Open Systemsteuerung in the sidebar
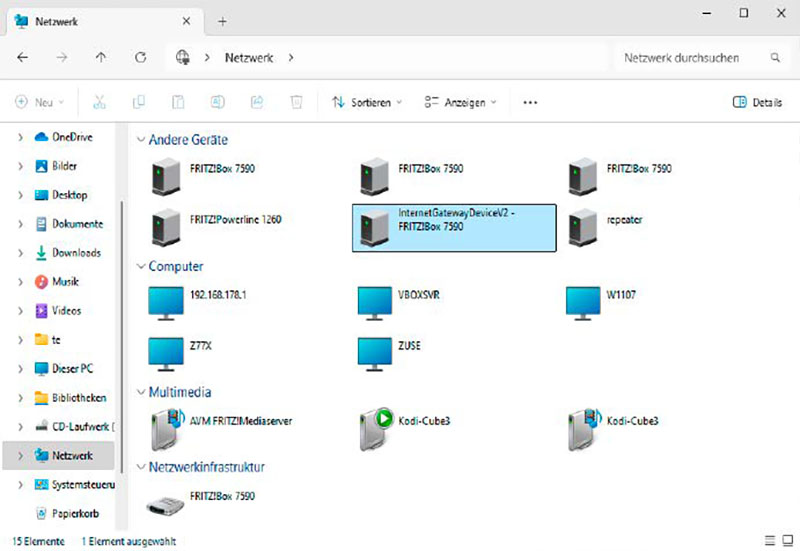Image resolution: width=800 pixels, height=551 pixels. pyautogui.click(x=74, y=485)
